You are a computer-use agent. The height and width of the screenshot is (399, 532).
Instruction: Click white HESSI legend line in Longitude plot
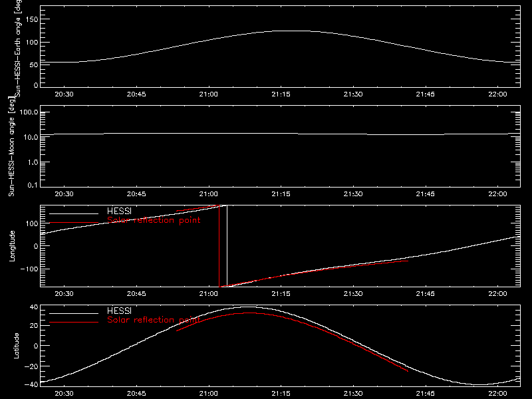(74, 213)
